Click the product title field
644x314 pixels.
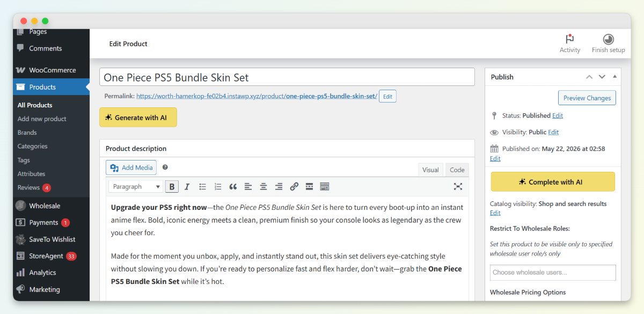(287, 77)
